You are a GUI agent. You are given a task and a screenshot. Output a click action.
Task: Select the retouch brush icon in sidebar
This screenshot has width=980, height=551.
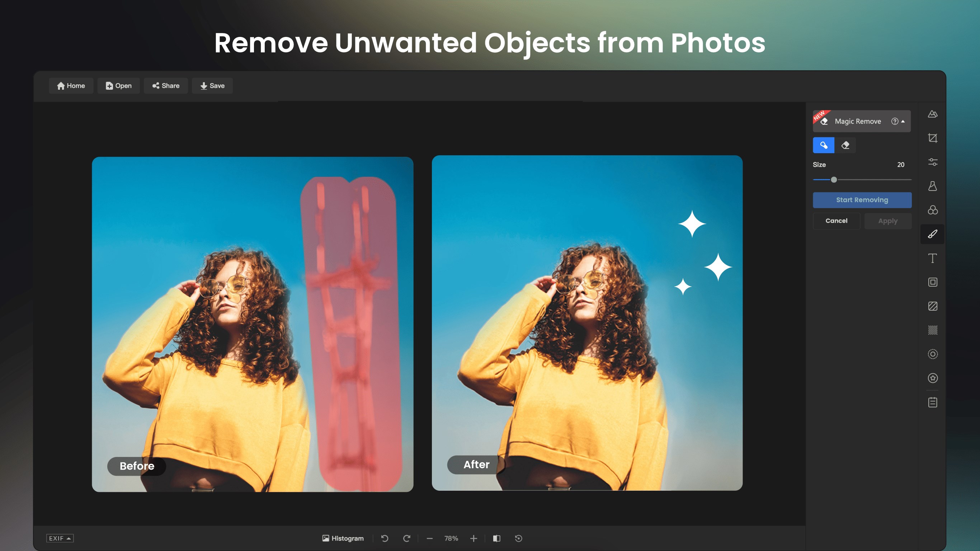(932, 234)
